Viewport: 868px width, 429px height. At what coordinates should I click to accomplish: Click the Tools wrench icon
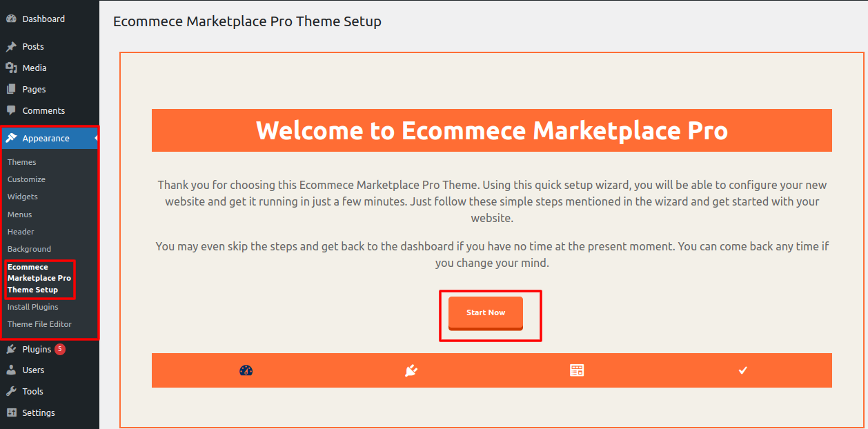pyautogui.click(x=11, y=392)
